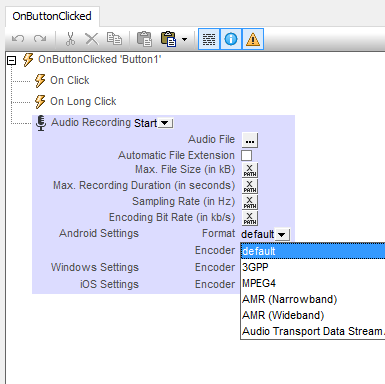Click the gray Paste clipboard icon
This screenshot has width=385, height=384.
pos(144,39)
